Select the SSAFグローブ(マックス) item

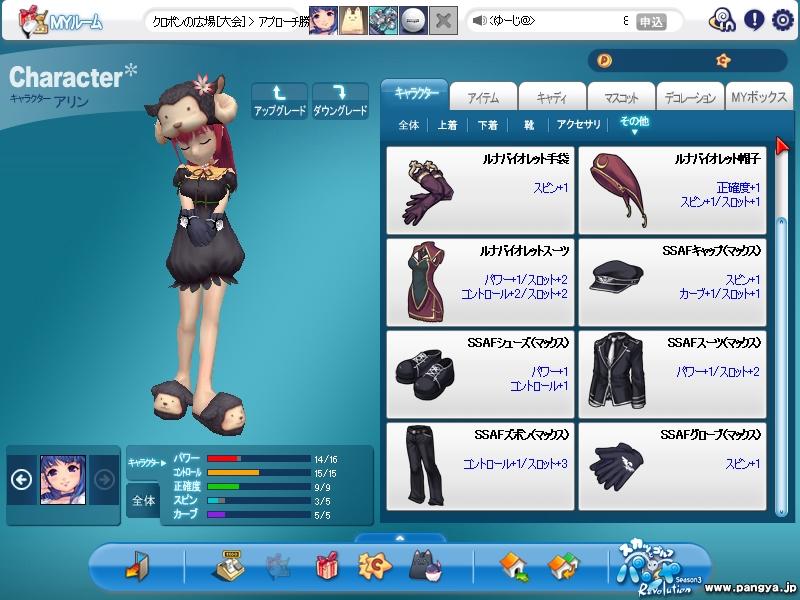672,466
